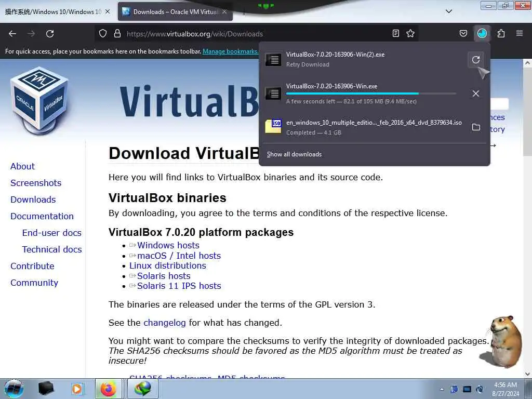Viewport: 532px width, 399px height.
Task: Open the Windows Start button
Action: click(14, 389)
